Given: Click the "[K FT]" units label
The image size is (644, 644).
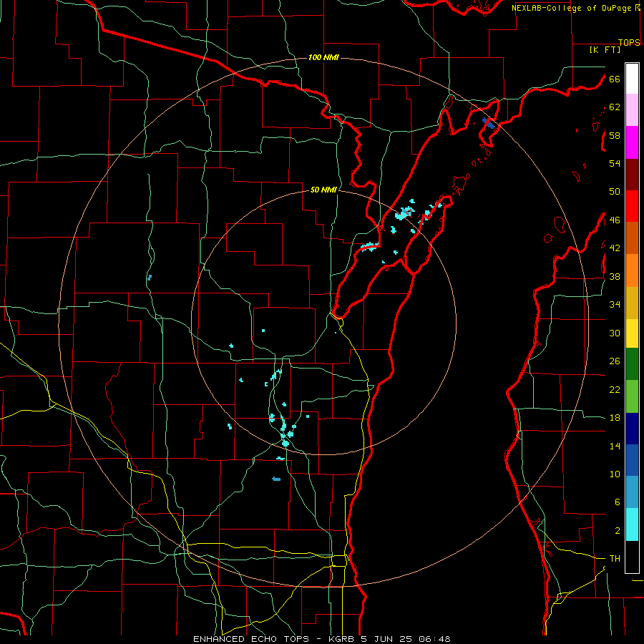Looking at the screenshot, I should (605, 49).
